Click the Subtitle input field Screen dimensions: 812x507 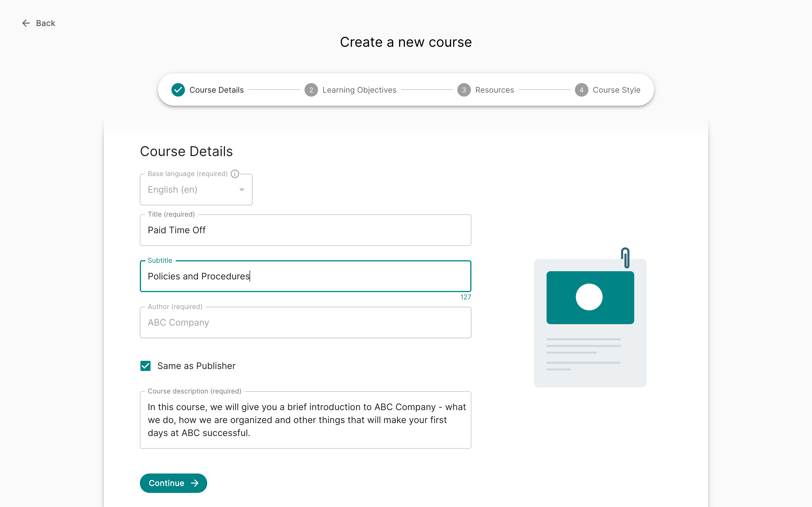[x=305, y=276]
